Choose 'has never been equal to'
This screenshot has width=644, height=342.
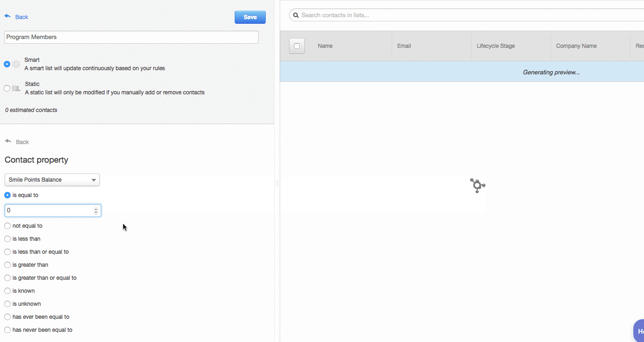pyautogui.click(x=7, y=330)
